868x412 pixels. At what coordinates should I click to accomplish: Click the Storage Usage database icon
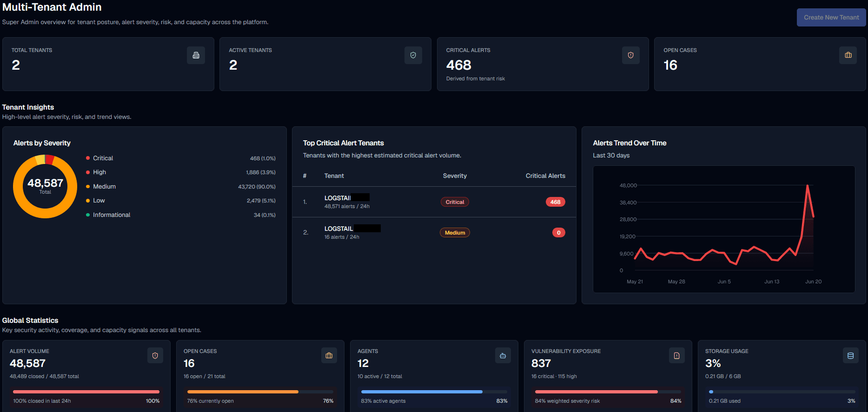click(850, 355)
